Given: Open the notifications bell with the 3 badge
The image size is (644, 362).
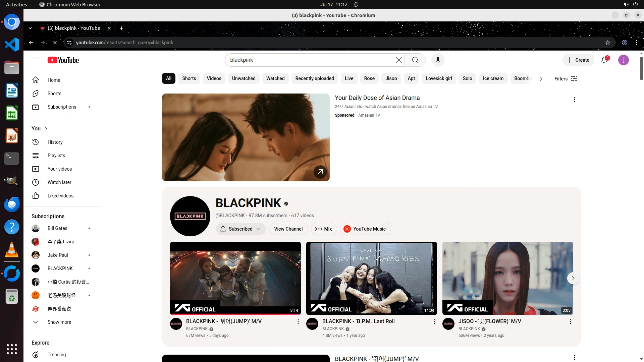Looking at the screenshot, I should pyautogui.click(x=604, y=60).
